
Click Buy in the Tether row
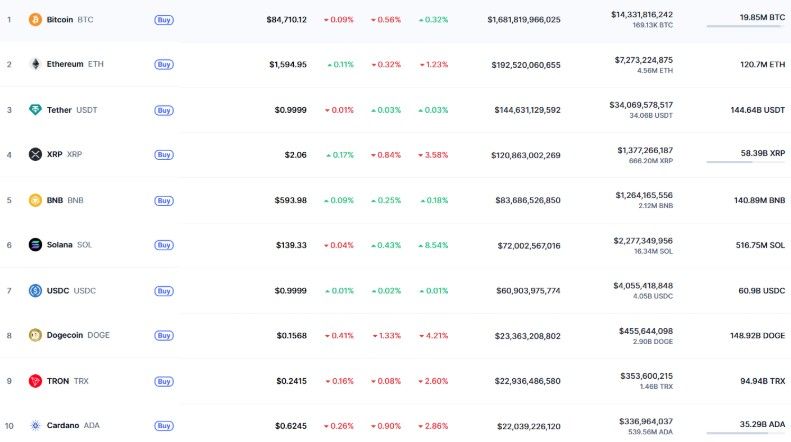tap(164, 110)
